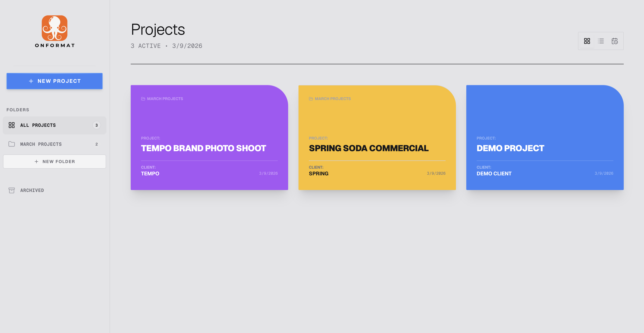Viewport: 644px width, 333px height.
Task: Open the March Projects folder count badge
Action: [x=96, y=144]
